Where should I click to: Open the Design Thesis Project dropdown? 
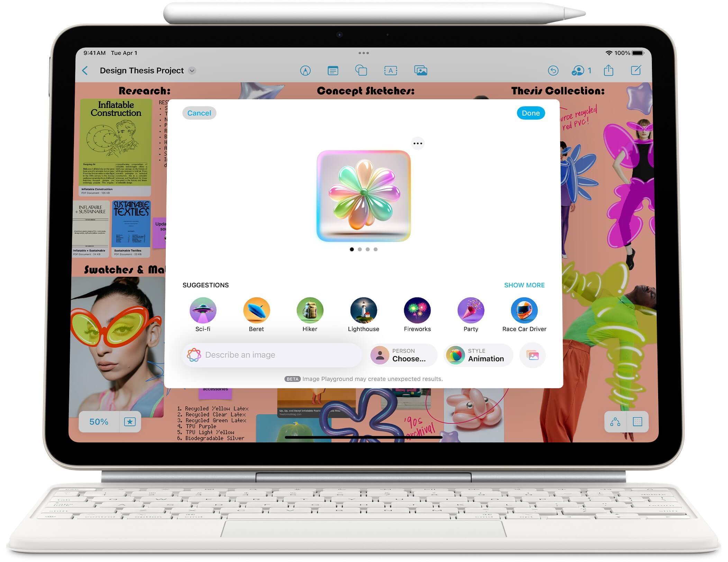pos(192,71)
